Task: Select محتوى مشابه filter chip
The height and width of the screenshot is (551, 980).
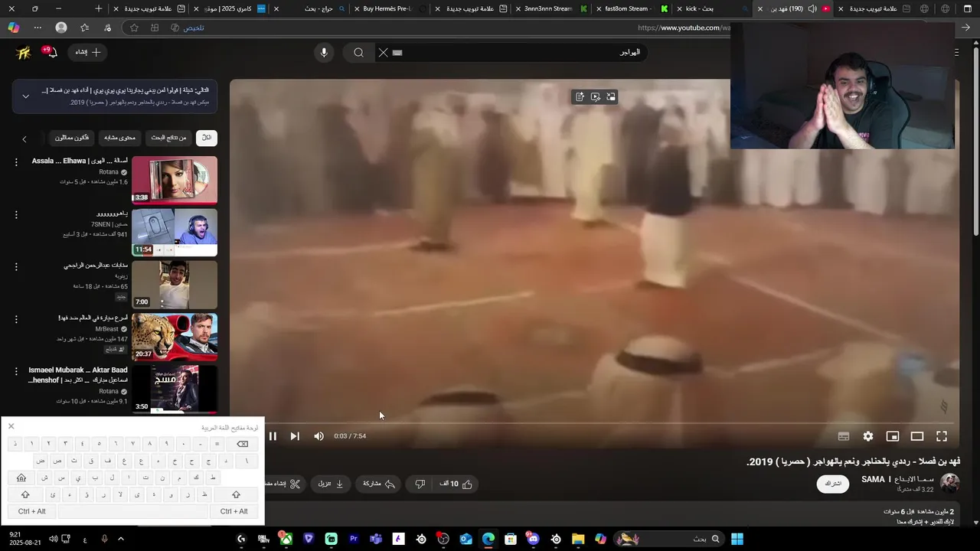Action: (x=120, y=138)
